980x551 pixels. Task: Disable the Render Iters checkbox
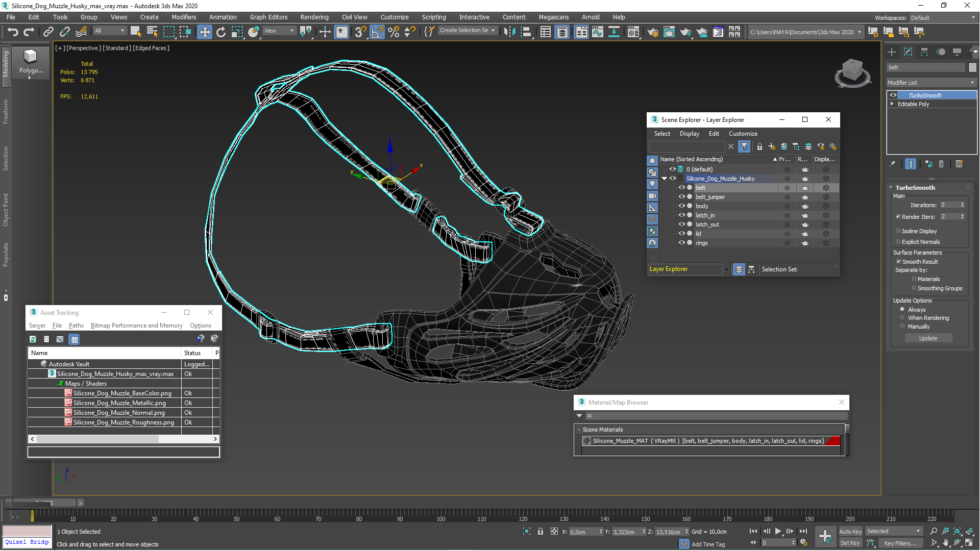pyautogui.click(x=898, y=216)
